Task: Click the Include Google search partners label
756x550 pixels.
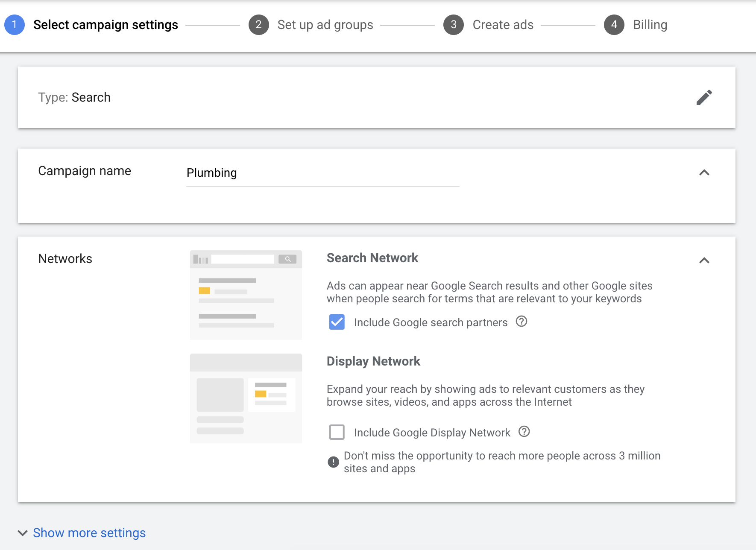Action: tap(431, 322)
